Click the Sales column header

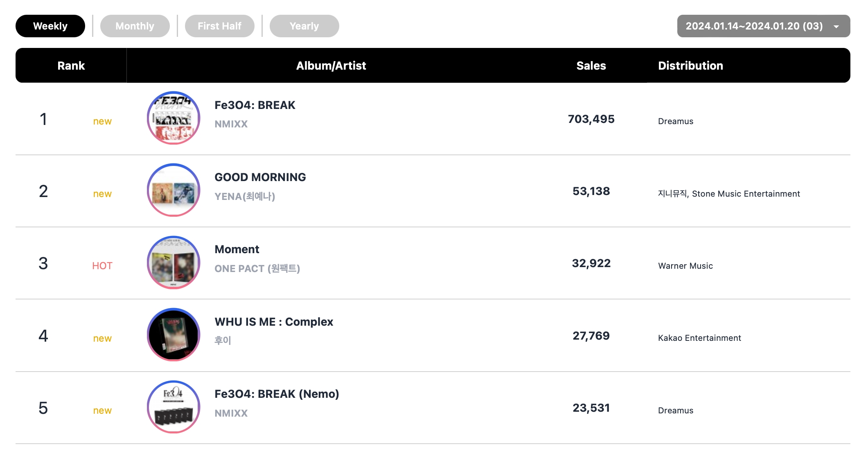591,66
